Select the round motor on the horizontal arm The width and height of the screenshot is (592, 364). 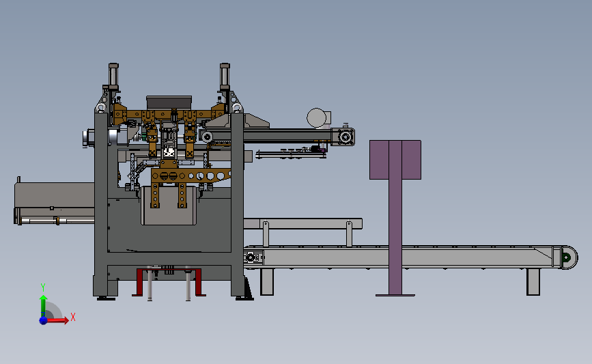(317, 118)
